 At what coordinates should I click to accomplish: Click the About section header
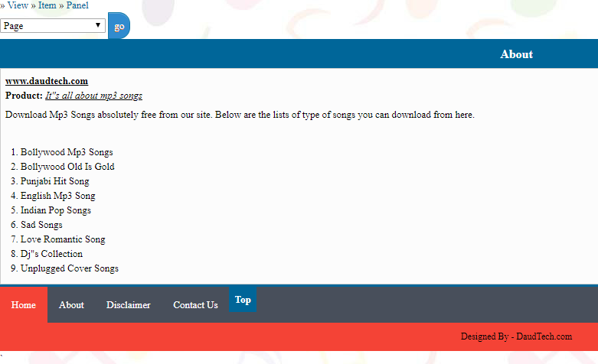pyautogui.click(x=516, y=54)
